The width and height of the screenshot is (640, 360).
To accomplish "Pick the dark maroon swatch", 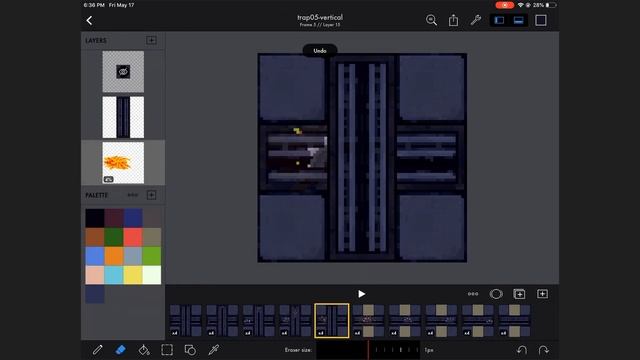I will 114,218.
